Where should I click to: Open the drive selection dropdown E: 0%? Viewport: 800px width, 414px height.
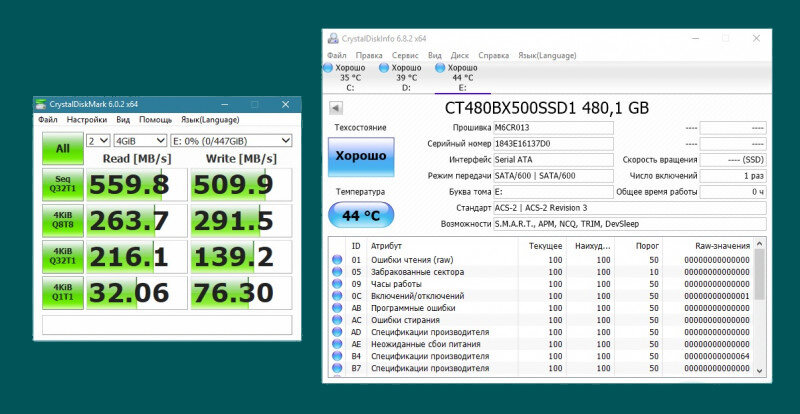point(231,140)
